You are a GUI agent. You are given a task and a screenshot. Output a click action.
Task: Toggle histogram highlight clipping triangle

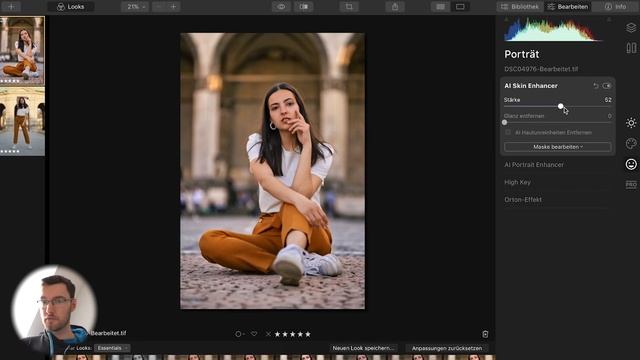609,19
